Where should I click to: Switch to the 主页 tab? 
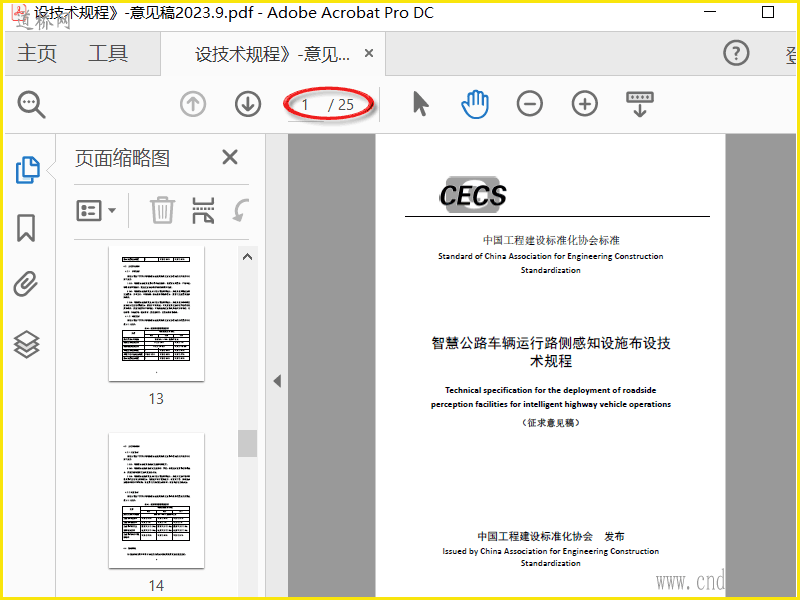pos(37,53)
